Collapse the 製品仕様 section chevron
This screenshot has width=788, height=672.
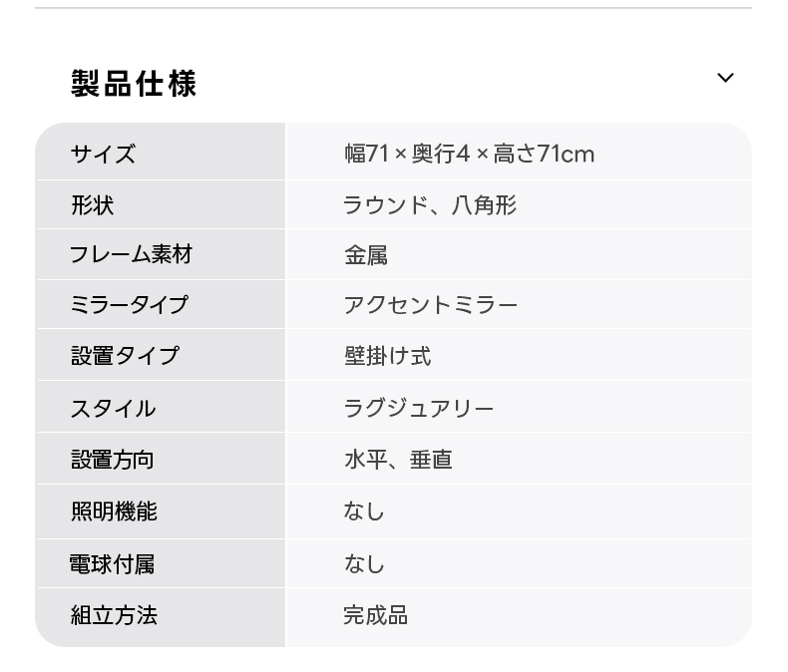[x=725, y=78]
